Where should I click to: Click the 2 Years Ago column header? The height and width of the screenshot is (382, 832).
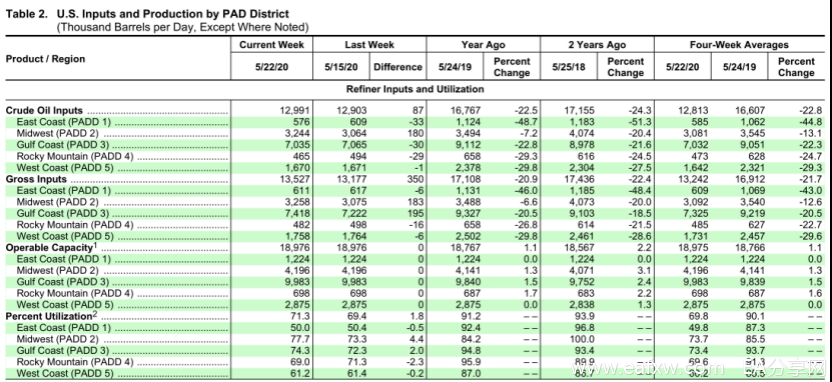(597, 45)
